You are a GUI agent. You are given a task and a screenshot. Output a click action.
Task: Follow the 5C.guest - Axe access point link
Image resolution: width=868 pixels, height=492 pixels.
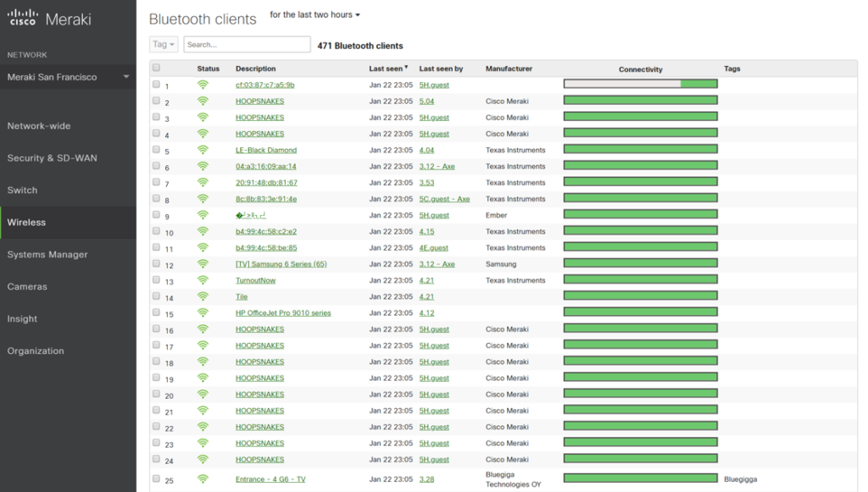pos(444,199)
